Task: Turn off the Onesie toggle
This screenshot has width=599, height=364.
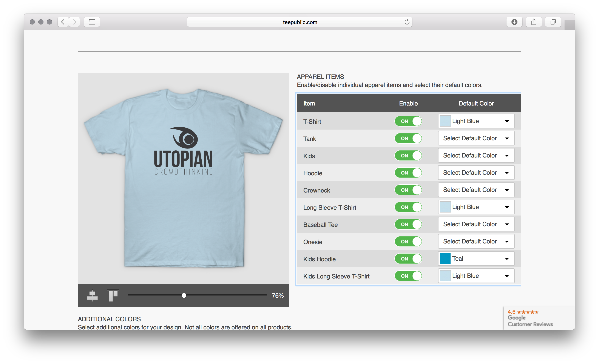Action: 408,241
